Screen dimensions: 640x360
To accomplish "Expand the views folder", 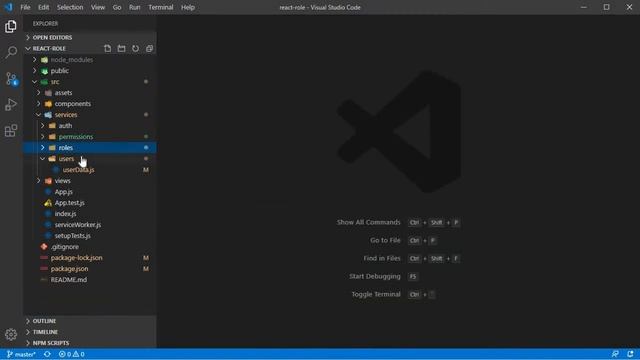I will (x=90, y=181).
